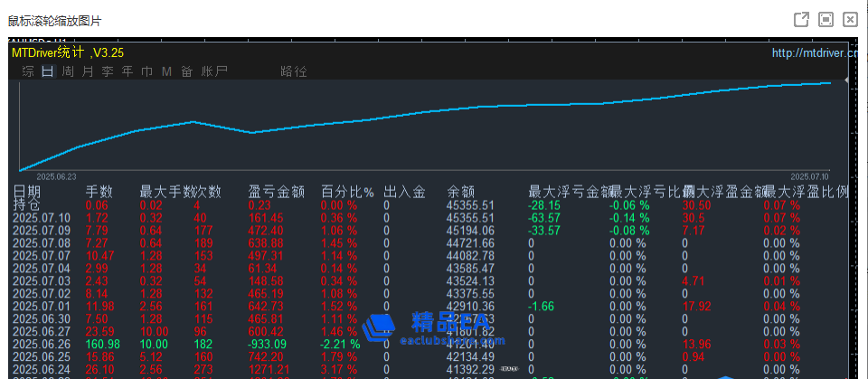Click the 3.17 % percentage cell
Viewport: 868px width, 379px height.
point(340,370)
